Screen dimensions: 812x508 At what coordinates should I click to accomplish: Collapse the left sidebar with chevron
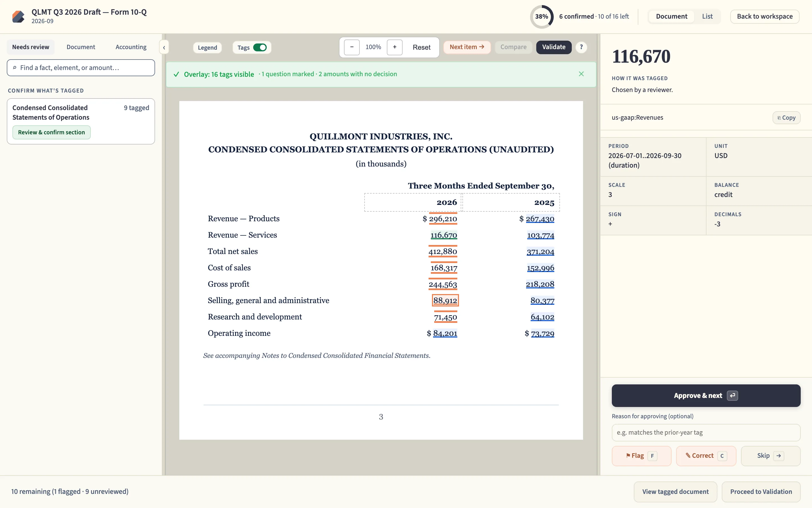164,47
